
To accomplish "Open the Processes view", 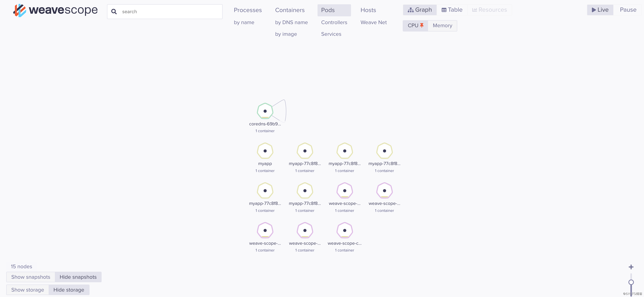I will tap(248, 10).
